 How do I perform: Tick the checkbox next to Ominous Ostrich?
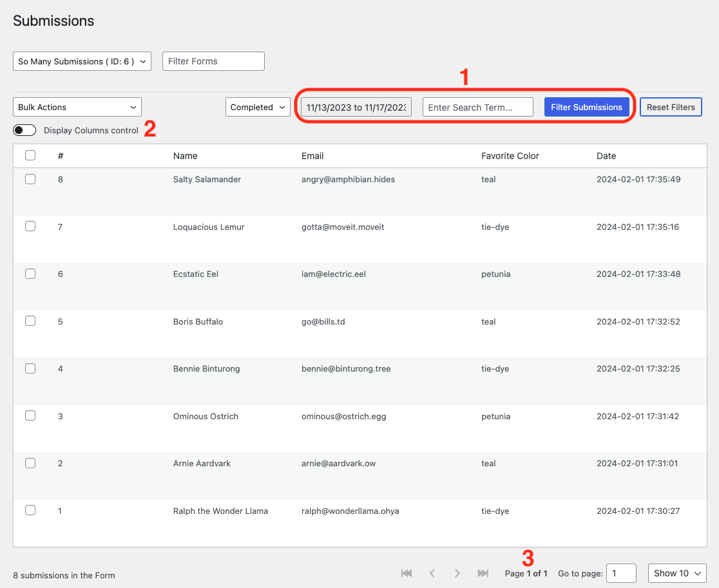click(30, 415)
